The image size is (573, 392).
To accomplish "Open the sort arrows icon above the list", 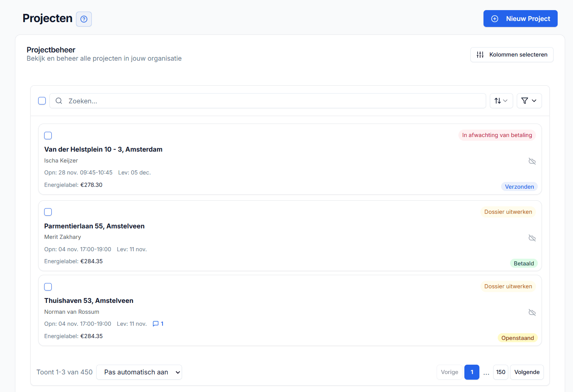I will [498, 101].
